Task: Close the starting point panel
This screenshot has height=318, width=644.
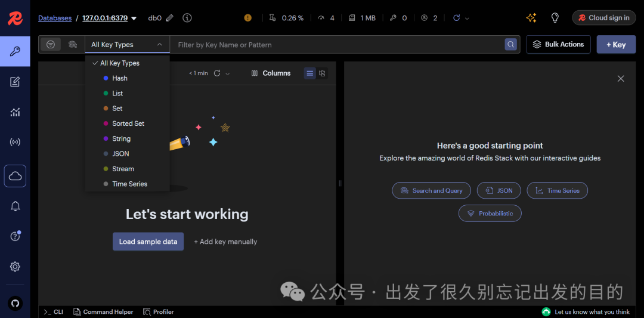Action: point(621,79)
